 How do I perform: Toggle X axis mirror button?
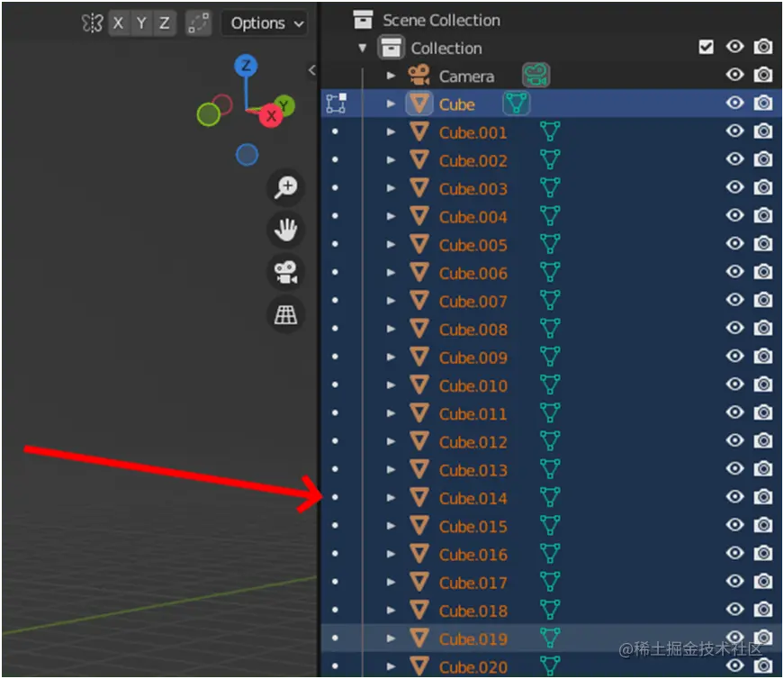point(119,23)
